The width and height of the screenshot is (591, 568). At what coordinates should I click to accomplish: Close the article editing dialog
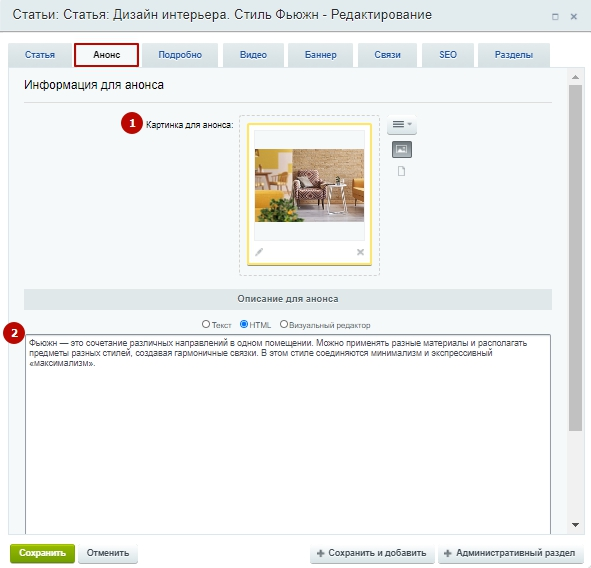click(x=574, y=17)
